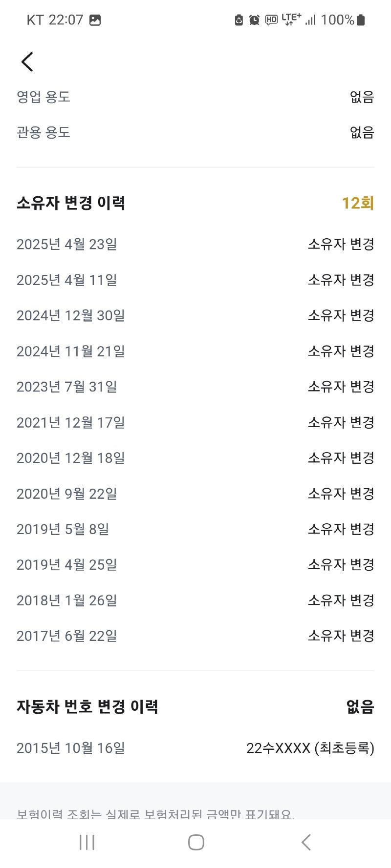
Task: Select the 2024년 12월 30일 record
Action: [x=195, y=315]
